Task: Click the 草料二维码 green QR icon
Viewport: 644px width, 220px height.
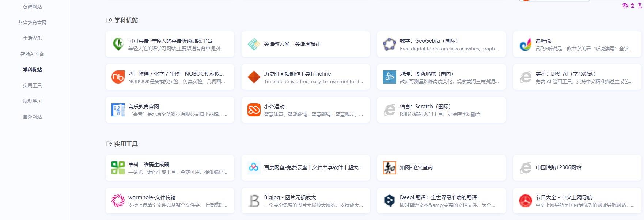Action: tap(118, 168)
